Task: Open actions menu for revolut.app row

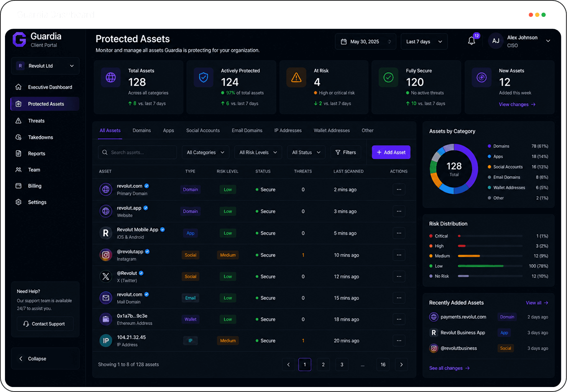Action: tap(399, 211)
